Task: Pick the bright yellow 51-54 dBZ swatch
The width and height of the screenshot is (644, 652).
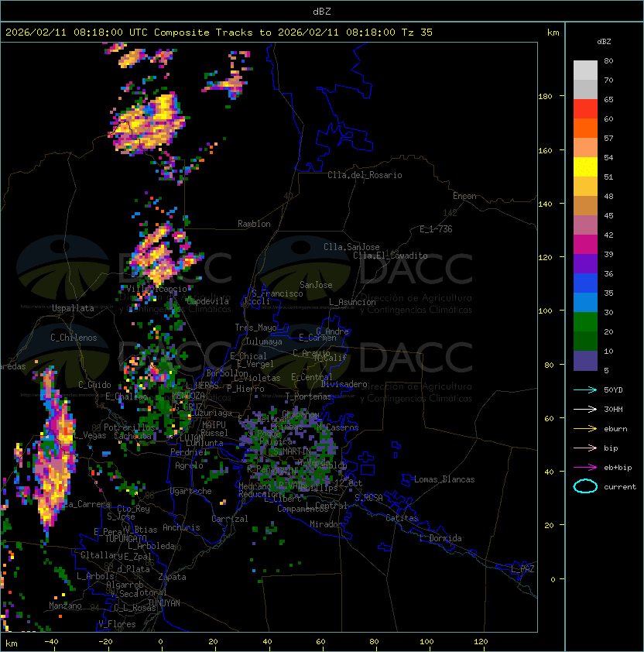Action: coord(585,167)
